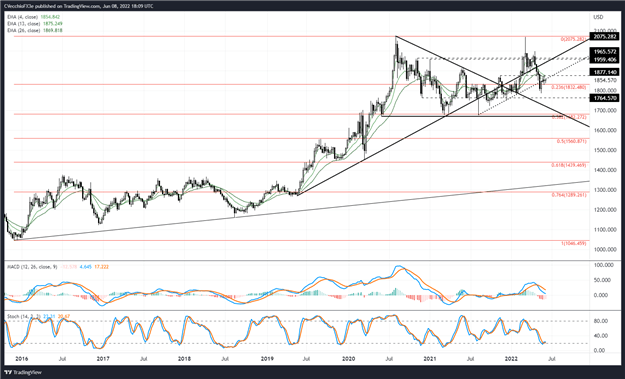Select the 0.764(1289.261) Fibonacci level label
Screen dimensions: 625x379
pyautogui.click(x=569, y=195)
